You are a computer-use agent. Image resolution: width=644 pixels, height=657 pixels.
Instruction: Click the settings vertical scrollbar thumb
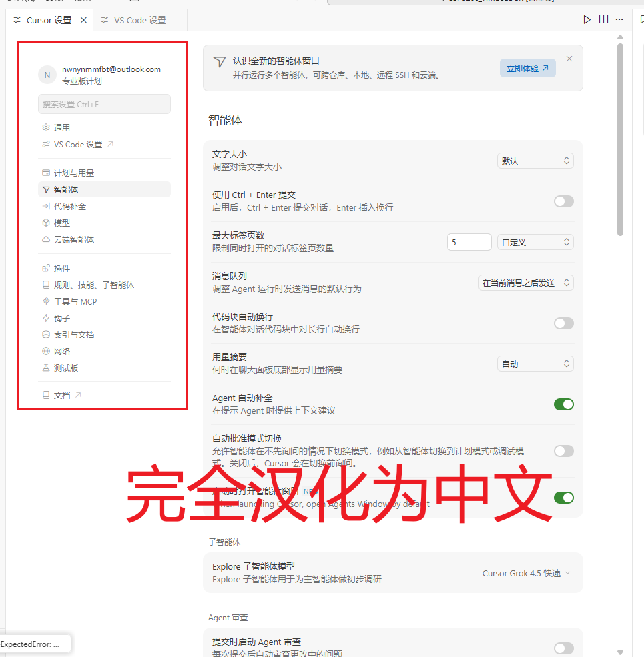point(620,139)
